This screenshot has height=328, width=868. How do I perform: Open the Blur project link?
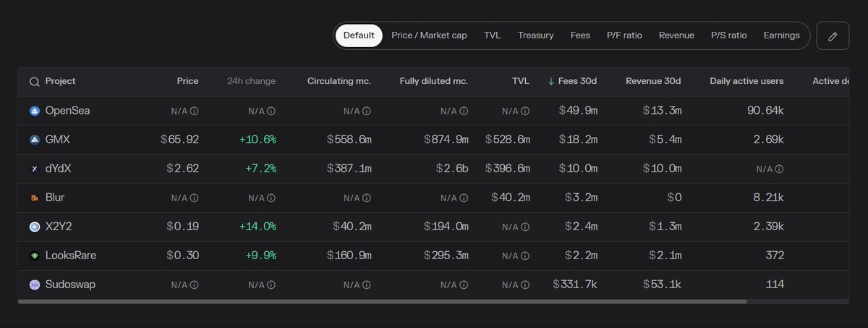click(x=55, y=198)
